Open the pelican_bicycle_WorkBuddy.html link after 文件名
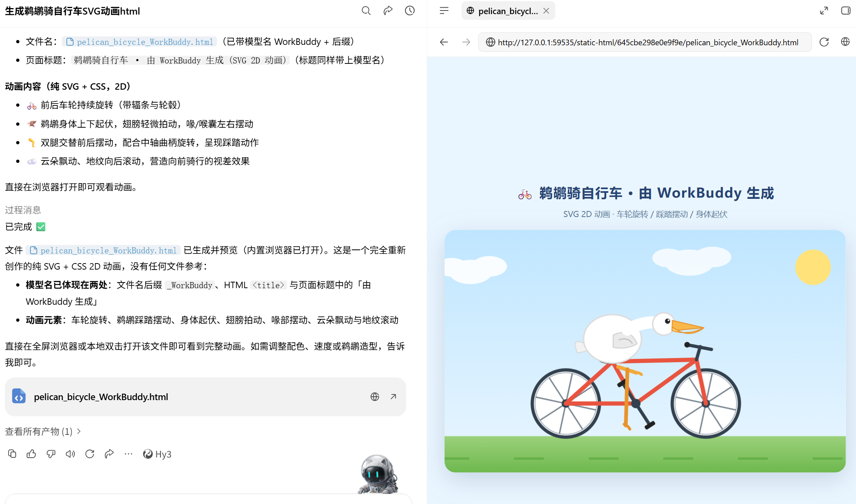The height and width of the screenshot is (504, 856). coord(140,42)
